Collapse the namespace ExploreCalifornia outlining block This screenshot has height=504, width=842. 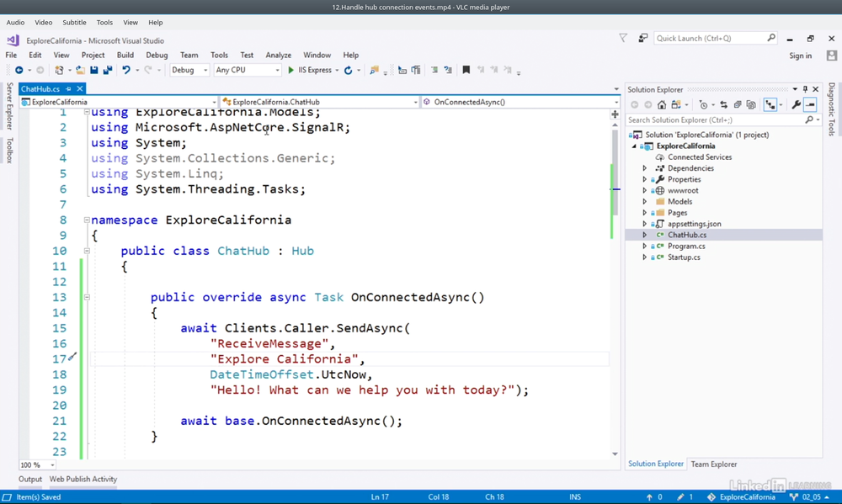coord(87,220)
